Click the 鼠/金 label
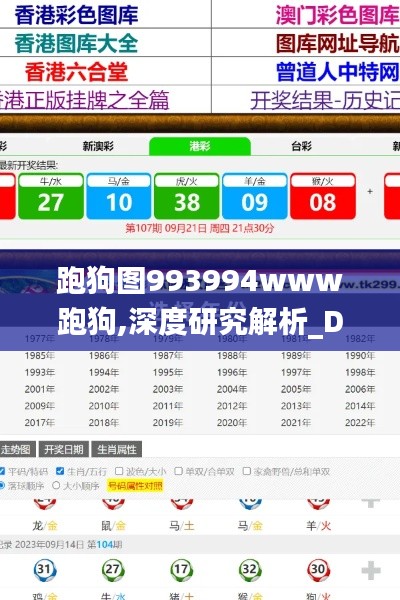 point(113,526)
